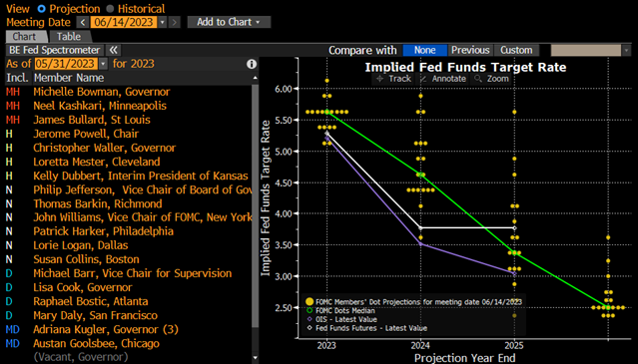Viewport: 638px width, 364px height.
Task: Open the Add to Chart dropdown
Action: tap(229, 22)
